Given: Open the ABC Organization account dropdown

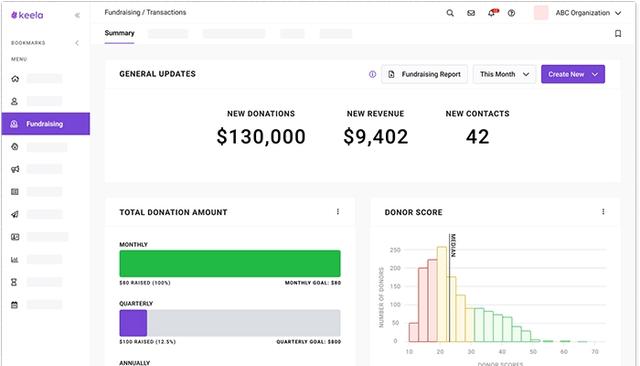Looking at the screenshot, I should tap(588, 13).
